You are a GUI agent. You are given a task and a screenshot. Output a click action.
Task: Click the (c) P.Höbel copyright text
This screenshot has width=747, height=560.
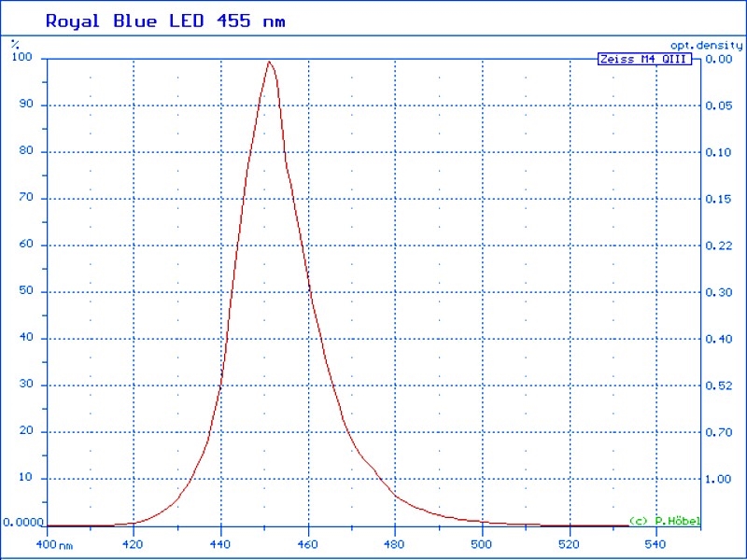tap(664, 520)
